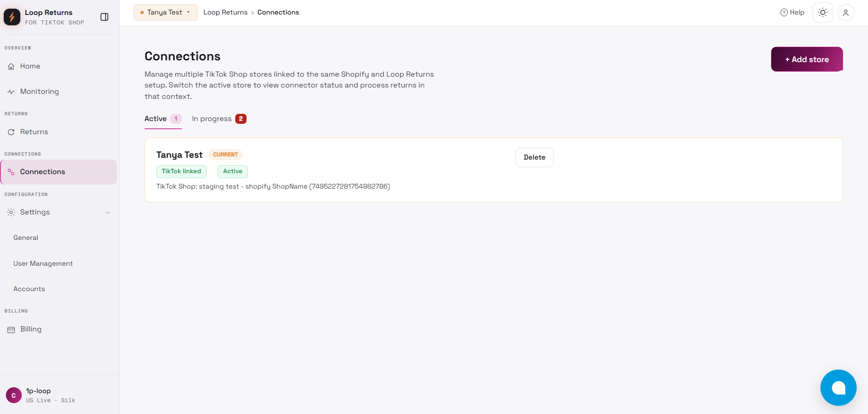Click the Monitoring pulse icon
This screenshot has height=414, width=868.
(x=11, y=92)
